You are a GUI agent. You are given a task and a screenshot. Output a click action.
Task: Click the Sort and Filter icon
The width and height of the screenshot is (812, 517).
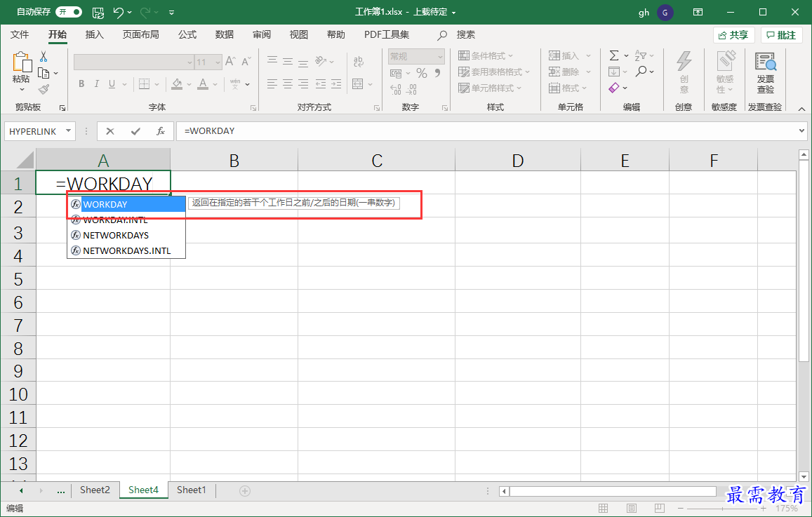tap(641, 55)
